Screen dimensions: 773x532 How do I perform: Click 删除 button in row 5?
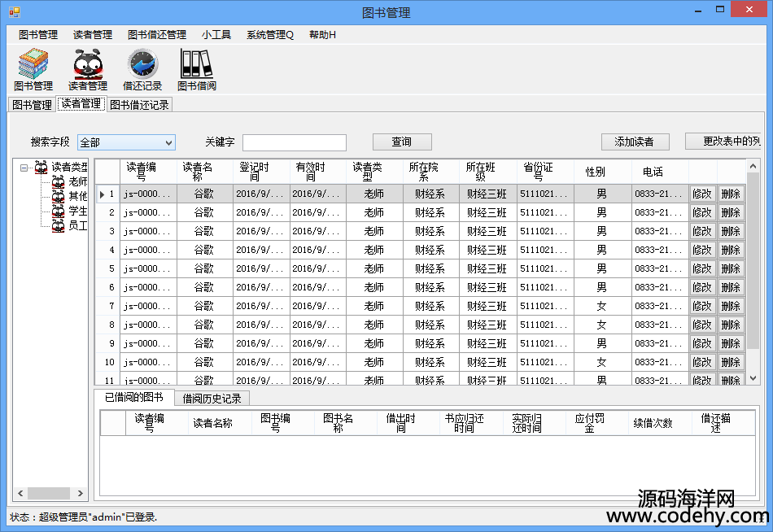730,268
